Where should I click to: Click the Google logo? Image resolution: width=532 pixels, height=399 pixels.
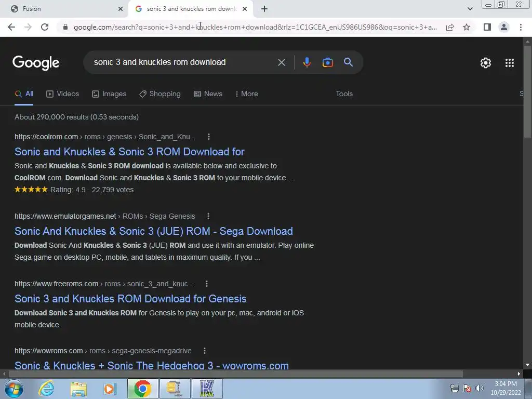click(x=36, y=63)
